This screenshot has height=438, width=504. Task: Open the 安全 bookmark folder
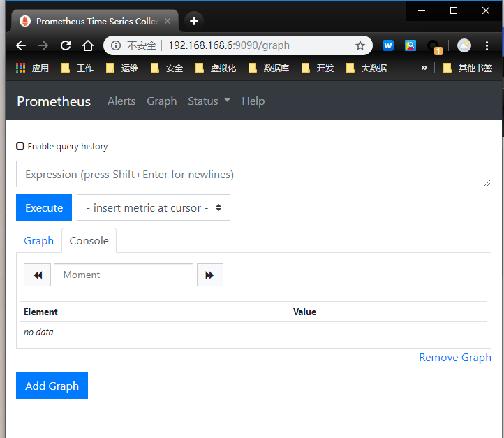pos(167,68)
